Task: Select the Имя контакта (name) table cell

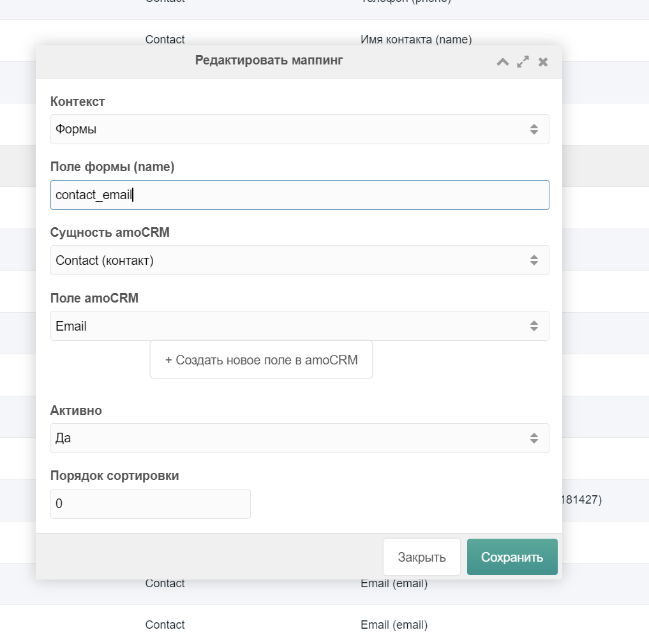Action: tap(416, 40)
